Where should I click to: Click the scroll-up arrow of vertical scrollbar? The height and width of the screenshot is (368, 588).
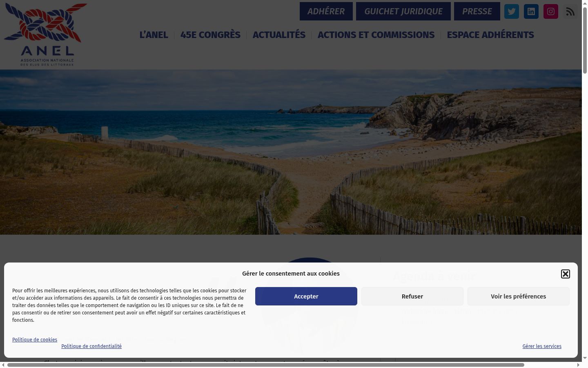coord(585,3)
